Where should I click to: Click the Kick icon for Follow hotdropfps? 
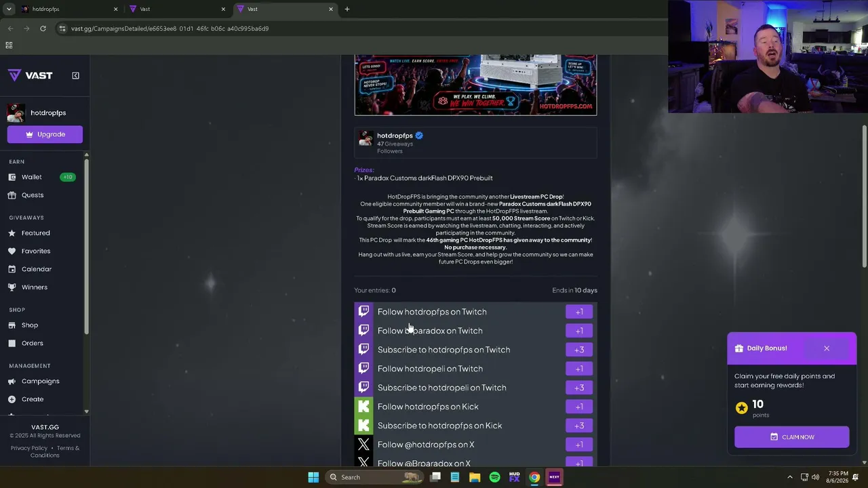363,407
